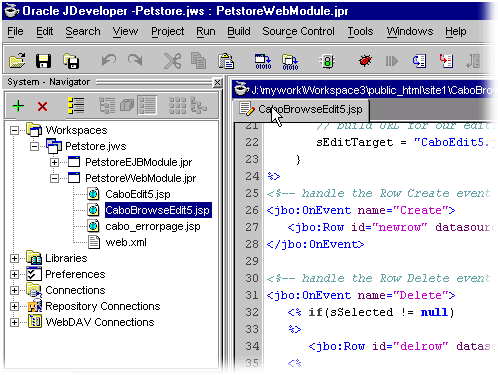Expand the PetstoreEJBModule.jpr node
The height and width of the screenshot is (375, 498).
[54, 162]
